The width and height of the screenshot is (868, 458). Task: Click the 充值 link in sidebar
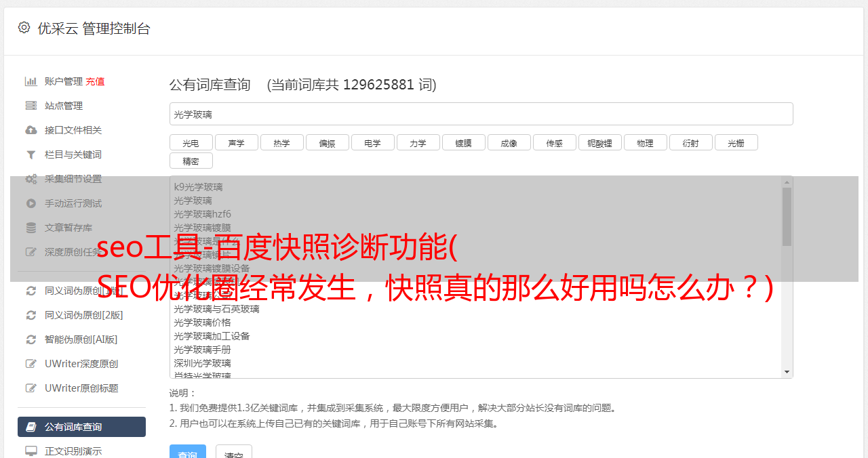click(x=95, y=81)
